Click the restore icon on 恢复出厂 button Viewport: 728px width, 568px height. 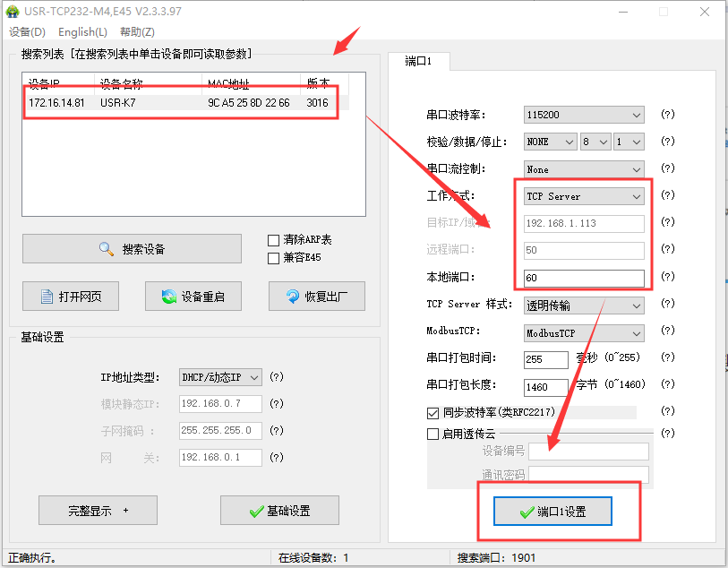[x=292, y=297]
